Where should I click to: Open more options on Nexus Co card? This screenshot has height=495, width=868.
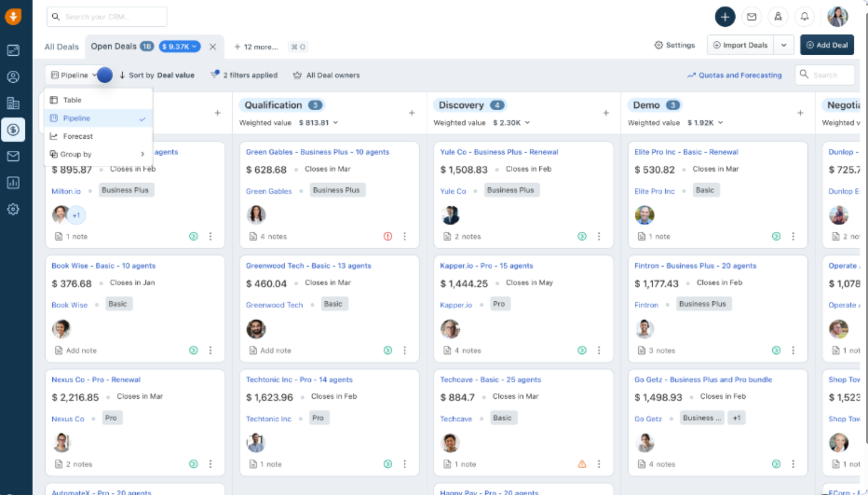point(210,464)
